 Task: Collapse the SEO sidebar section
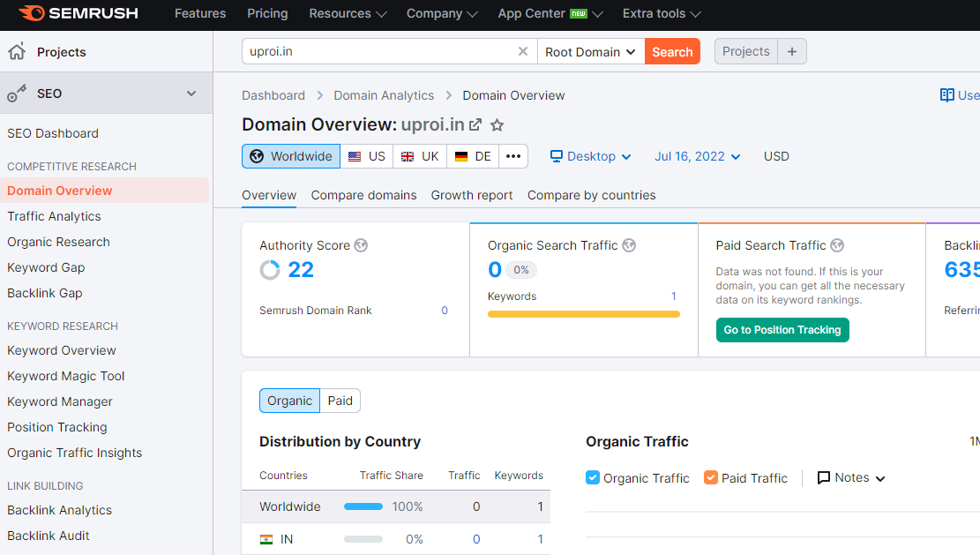[191, 94]
